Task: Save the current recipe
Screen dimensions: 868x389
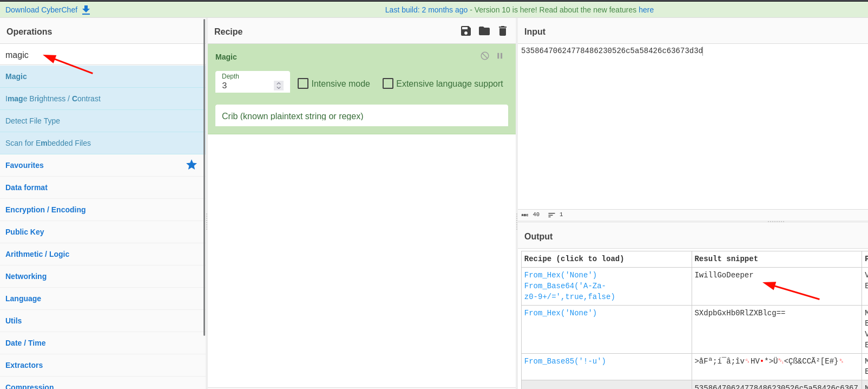Action: coord(466,31)
